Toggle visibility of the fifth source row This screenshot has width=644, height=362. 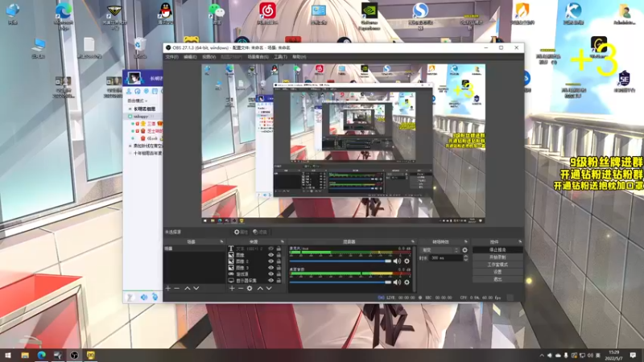point(271,274)
